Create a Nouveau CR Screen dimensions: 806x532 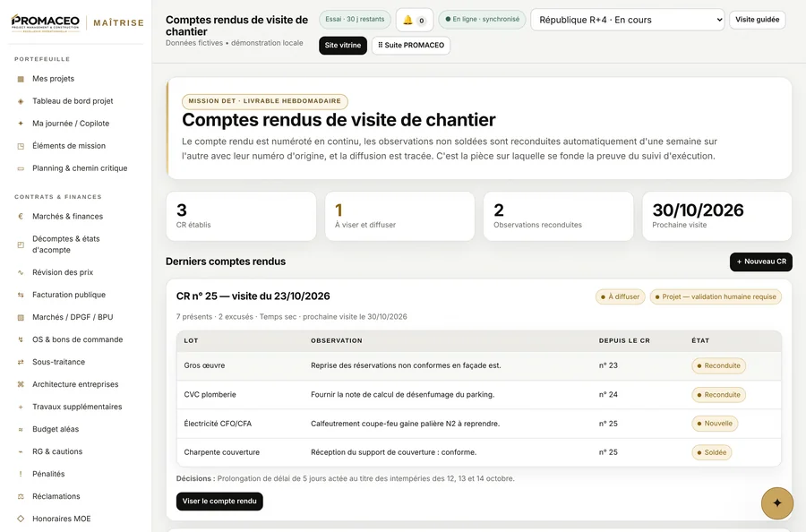760,262
